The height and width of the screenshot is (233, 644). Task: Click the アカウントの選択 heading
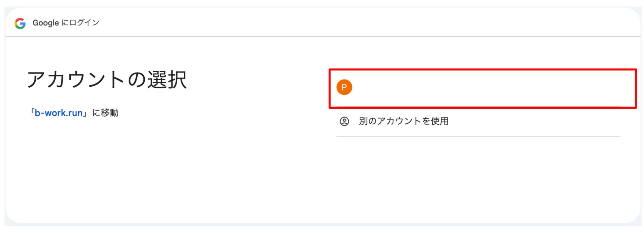pyautogui.click(x=107, y=79)
